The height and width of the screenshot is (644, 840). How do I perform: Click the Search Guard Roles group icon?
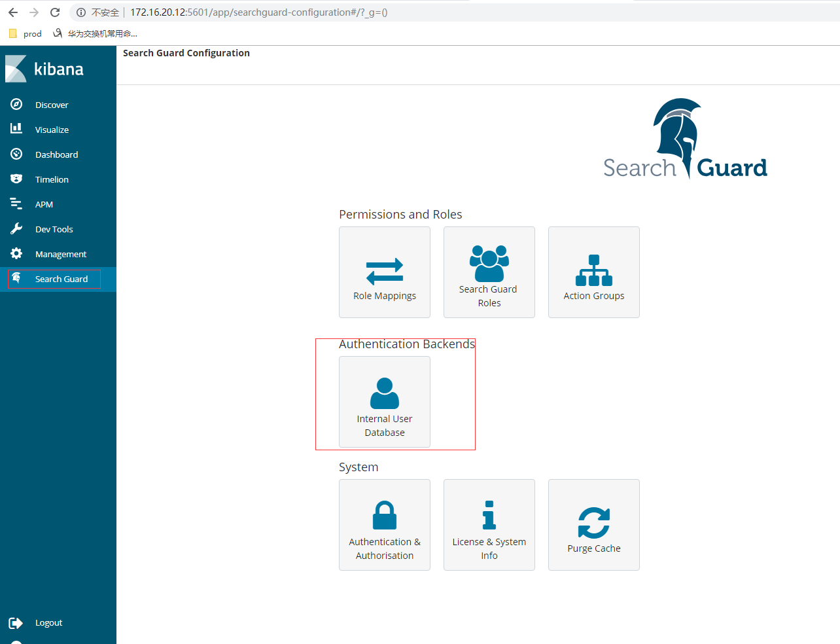489,263
